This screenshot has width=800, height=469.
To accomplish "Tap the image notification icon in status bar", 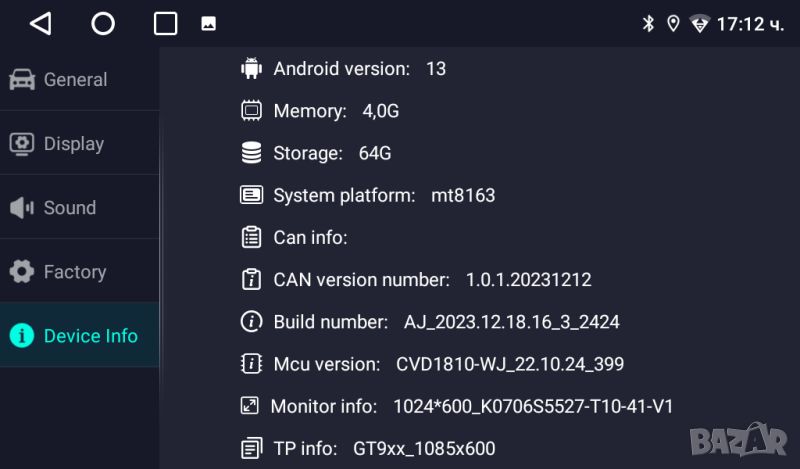I will click(x=208, y=24).
